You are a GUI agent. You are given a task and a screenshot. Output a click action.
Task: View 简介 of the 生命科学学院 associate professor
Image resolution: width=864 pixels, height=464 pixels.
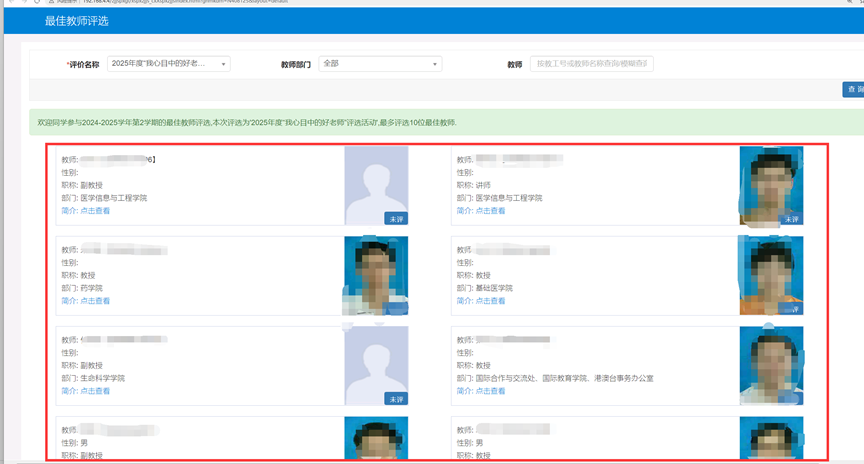pyautogui.click(x=85, y=391)
